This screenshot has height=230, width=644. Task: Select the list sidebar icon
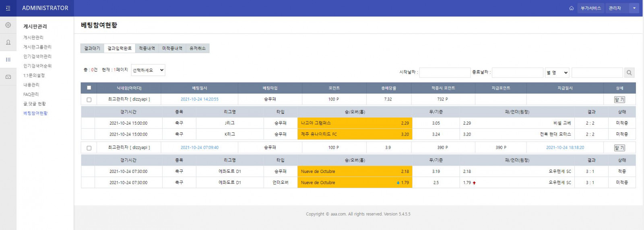click(x=8, y=60)
